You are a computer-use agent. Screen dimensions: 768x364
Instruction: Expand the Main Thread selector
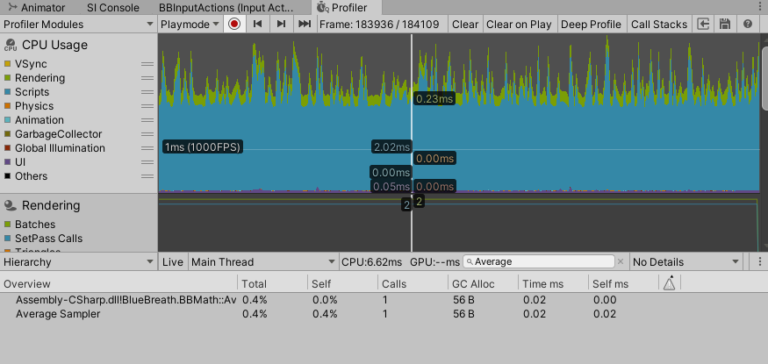(x=264, y=262)
